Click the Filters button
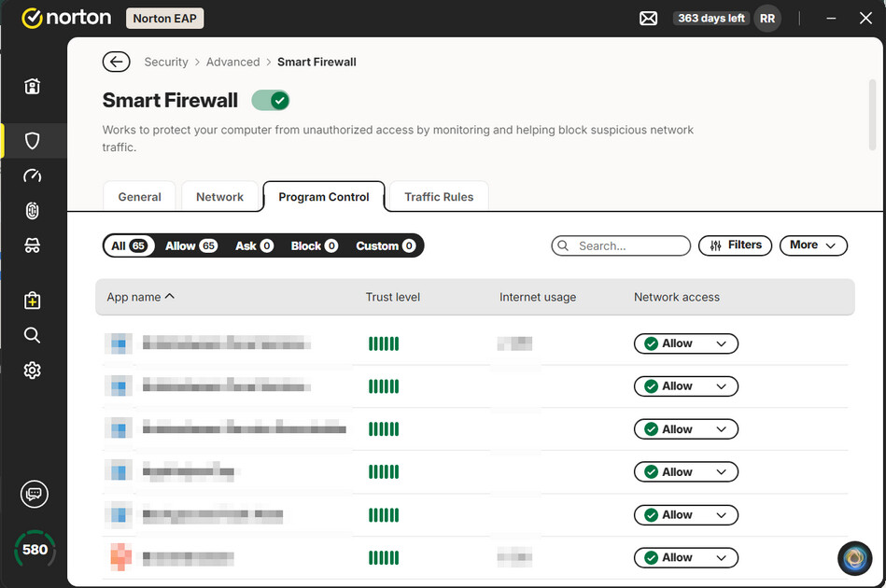Image resolution: width=886 pixels, height=588 pixels. click(x=735, y=245)
